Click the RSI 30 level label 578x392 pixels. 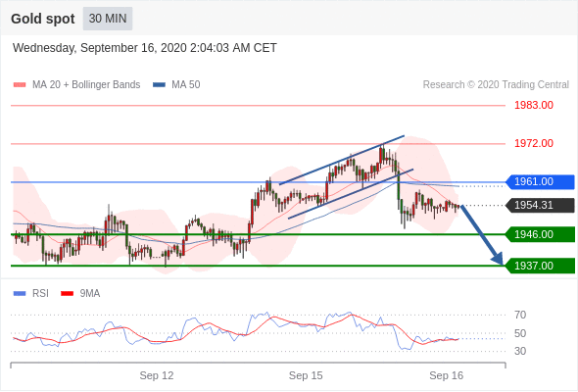point(520,351)
